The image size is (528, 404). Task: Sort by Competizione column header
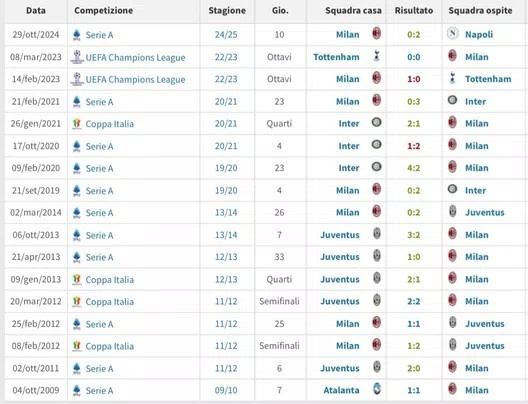[103, 10]
